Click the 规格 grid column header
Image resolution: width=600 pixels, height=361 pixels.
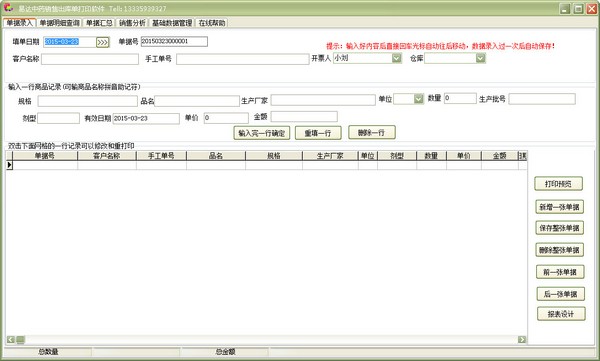point(274,156)
